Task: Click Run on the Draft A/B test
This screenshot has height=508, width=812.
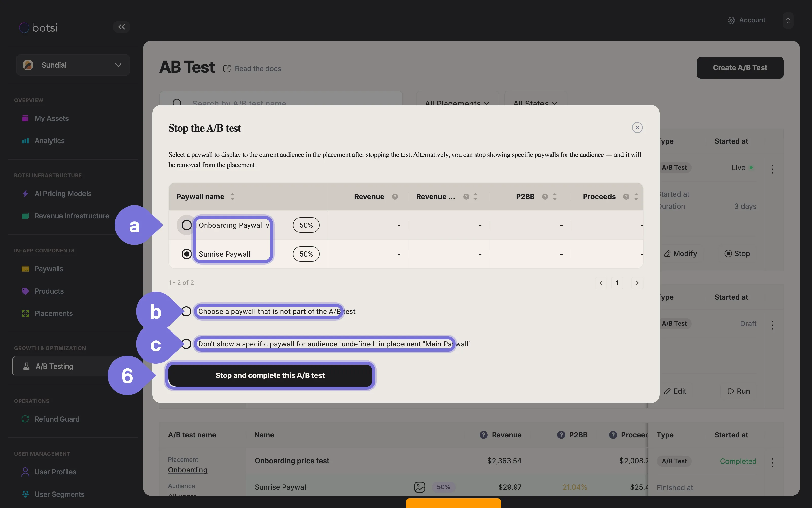Action: [738, 391]
